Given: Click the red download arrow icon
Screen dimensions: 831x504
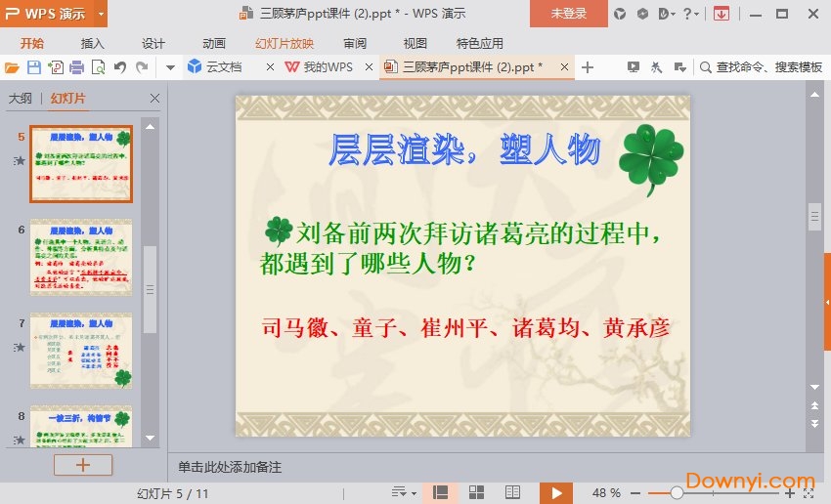Looking at the screenshot, I should pos(721,14).
